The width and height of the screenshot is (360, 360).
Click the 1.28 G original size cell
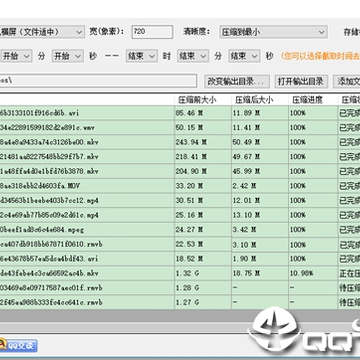(x=203, y=288)
